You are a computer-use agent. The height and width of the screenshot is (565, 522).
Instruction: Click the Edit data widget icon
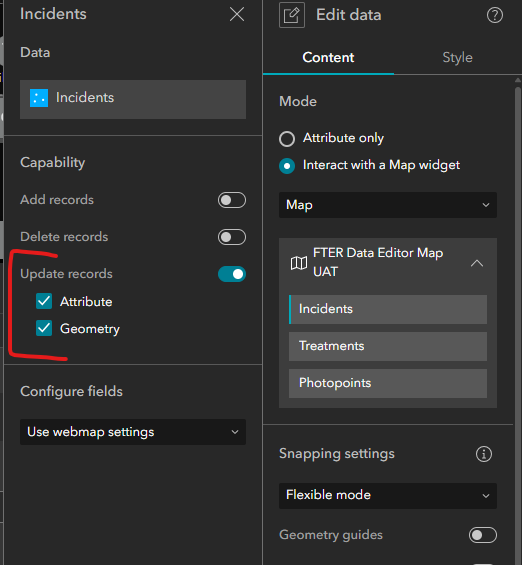[x=292, y=15]
